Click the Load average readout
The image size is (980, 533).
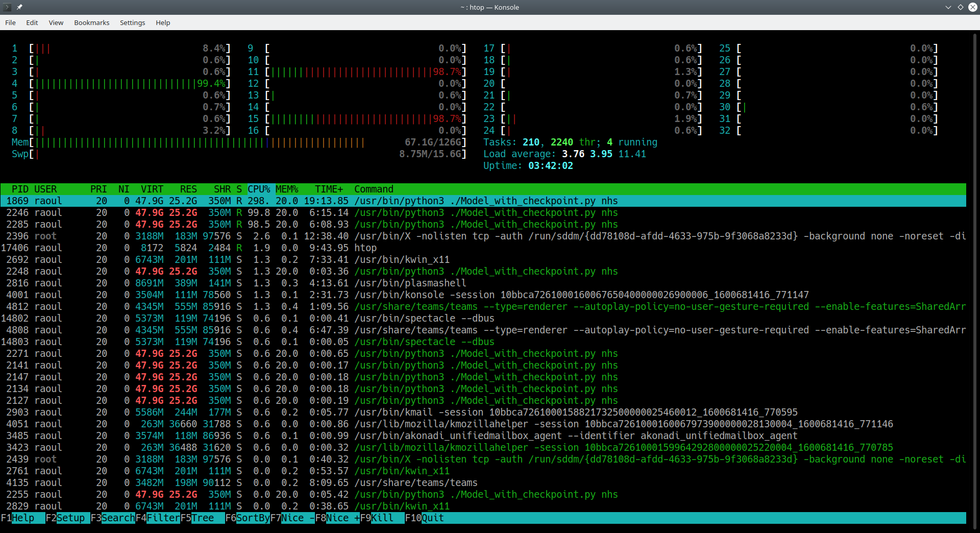click(x=565, y=154)
